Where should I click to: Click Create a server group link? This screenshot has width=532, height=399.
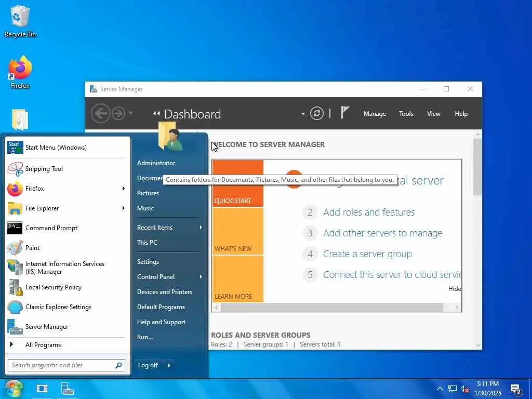[367, 254]
